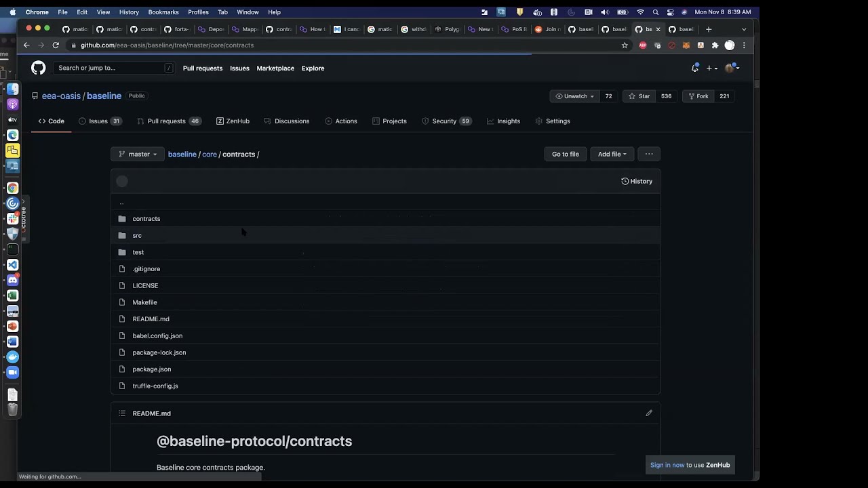Open the master branch selector
The image size is (868, 488).
pyautogui.click(x=138, y=154)
